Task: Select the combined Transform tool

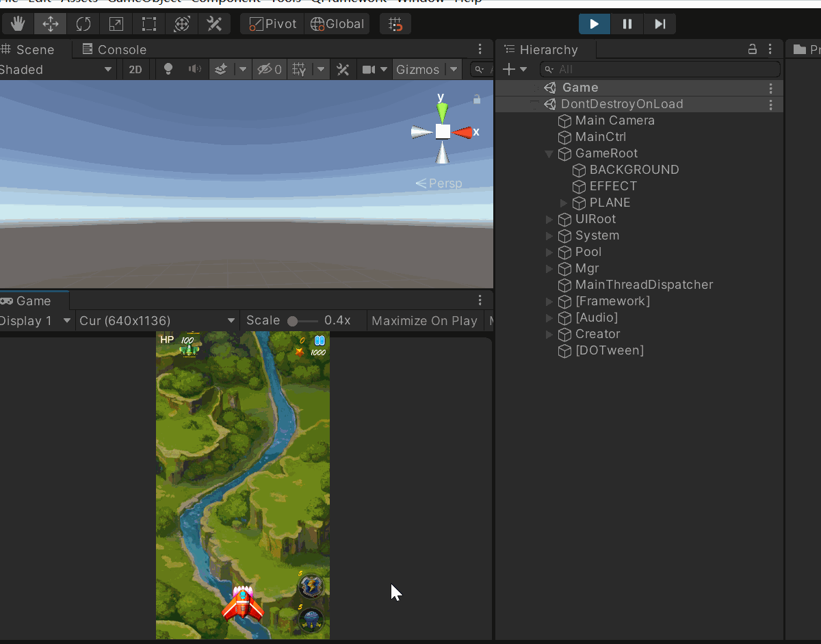Action: click(181, 24)
